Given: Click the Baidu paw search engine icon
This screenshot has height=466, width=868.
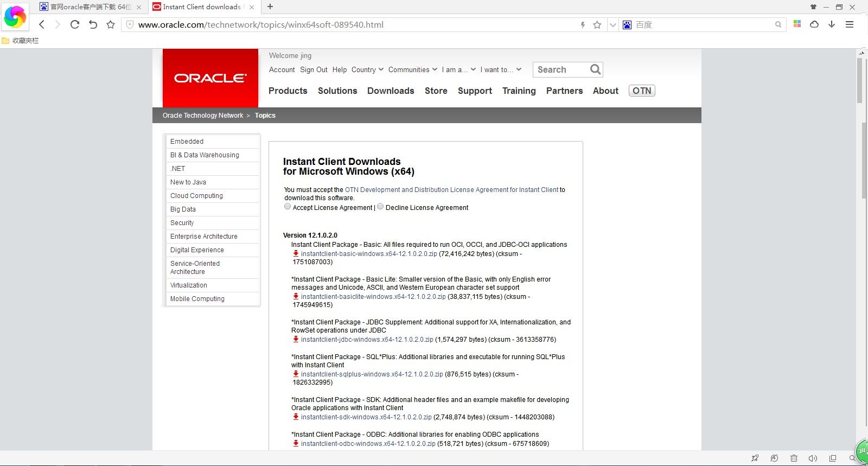Looking at the screenshot, I should tap(627, 25).
